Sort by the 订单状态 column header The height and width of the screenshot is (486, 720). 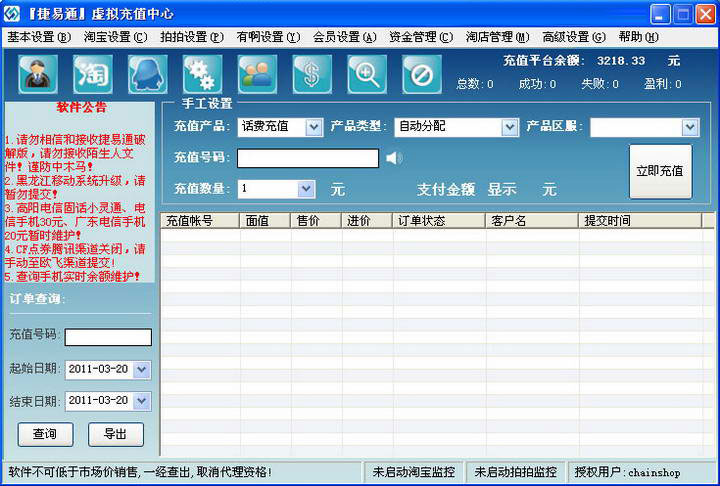pyautogui.click(x=439, y=221)
